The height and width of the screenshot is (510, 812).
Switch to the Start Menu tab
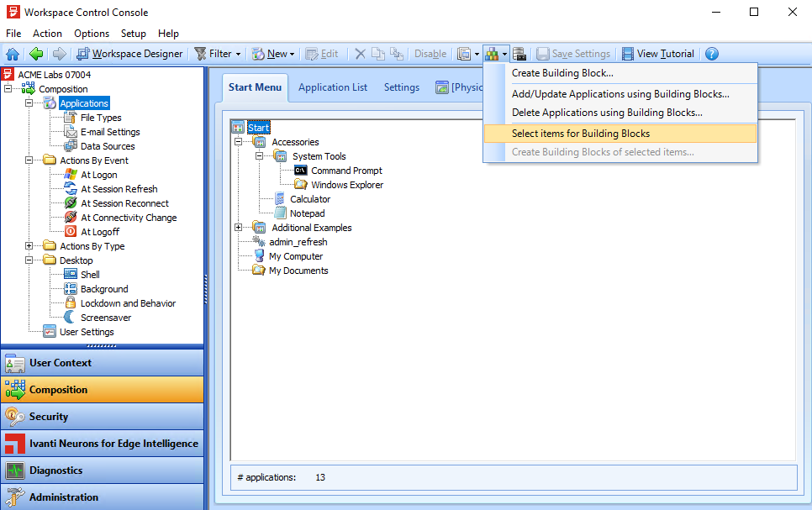pos(255,87)
